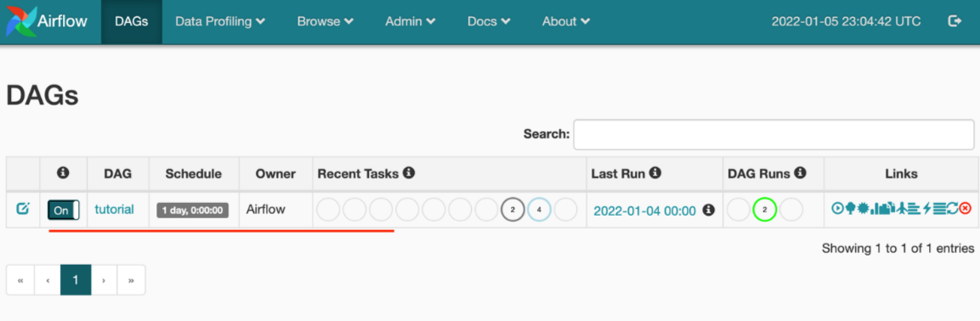Expand the Admin menu
Screen dimensions: 980x321
[411, 21]
